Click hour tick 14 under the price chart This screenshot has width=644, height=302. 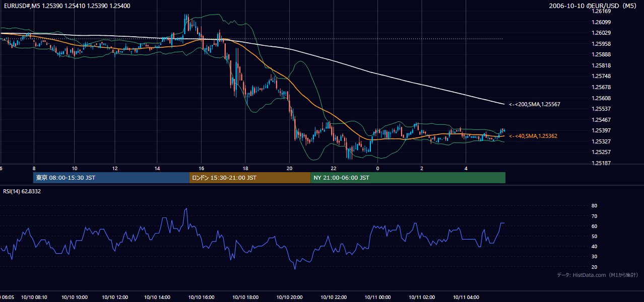158,168
